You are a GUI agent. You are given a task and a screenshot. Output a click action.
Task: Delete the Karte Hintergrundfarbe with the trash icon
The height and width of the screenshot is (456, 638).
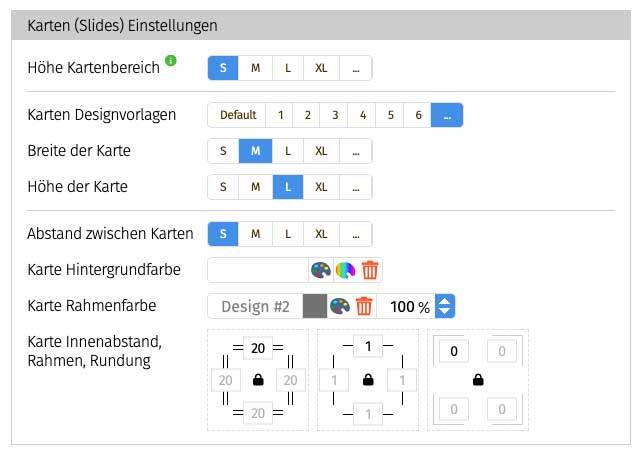(370, 270)
